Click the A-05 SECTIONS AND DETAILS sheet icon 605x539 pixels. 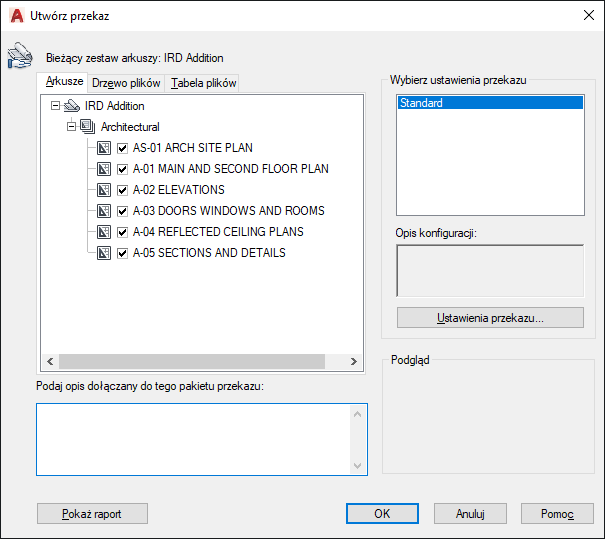[x=103, y=253]
